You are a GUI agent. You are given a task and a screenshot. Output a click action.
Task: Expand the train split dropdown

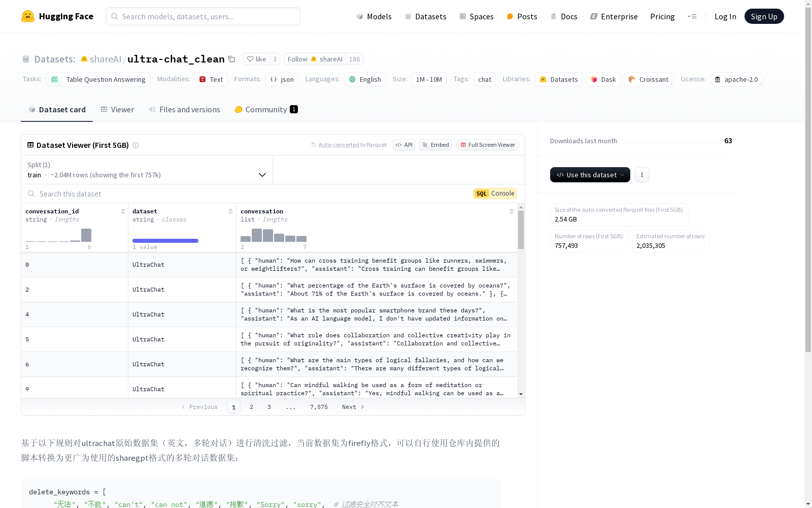pyautogui.click(x=147, y=170)
